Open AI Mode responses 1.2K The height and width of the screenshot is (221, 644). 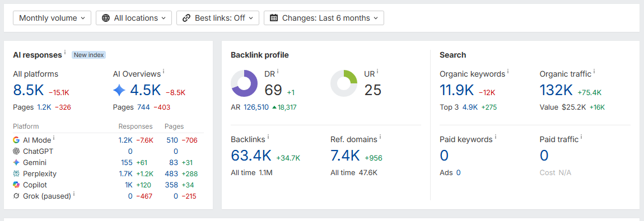tap(125, 140)
